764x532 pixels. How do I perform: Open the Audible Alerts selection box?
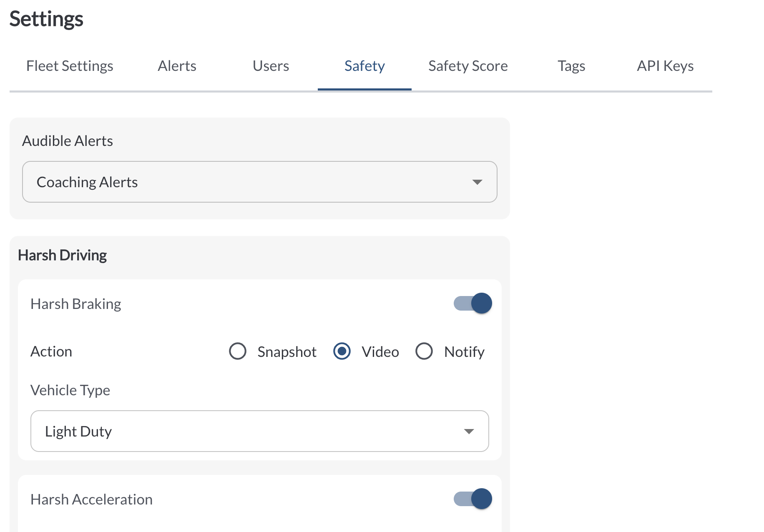pos(259,182)
